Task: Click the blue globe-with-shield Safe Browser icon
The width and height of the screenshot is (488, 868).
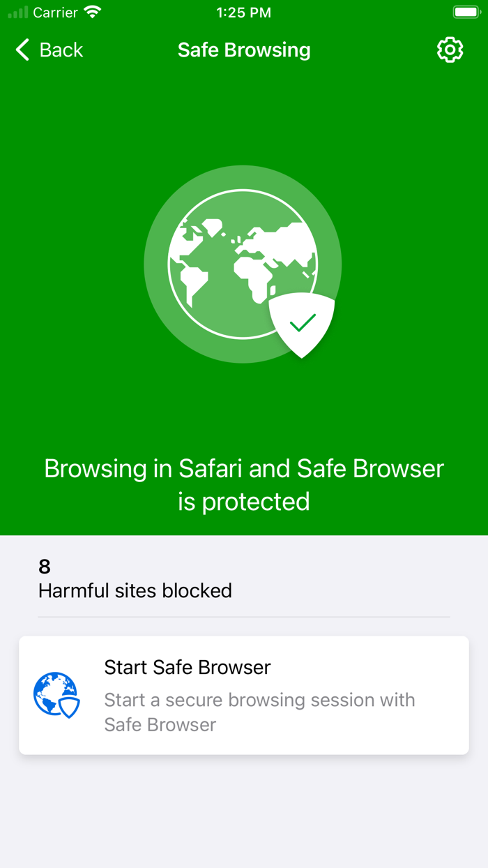Action: pos(56,696)
